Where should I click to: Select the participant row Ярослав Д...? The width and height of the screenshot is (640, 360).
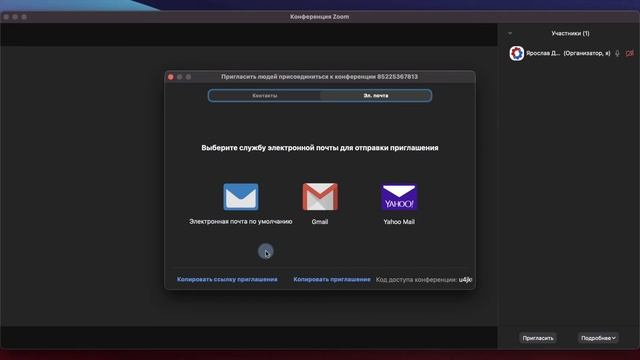tap(569, 53)
